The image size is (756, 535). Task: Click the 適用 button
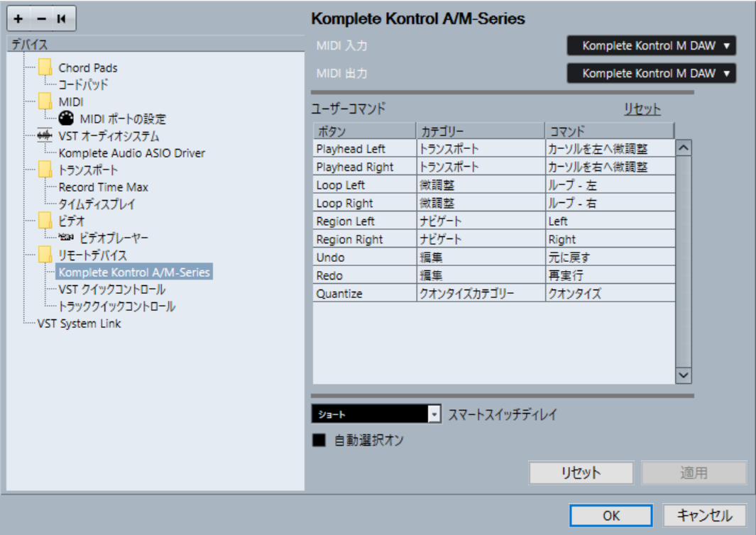[694, 473]
